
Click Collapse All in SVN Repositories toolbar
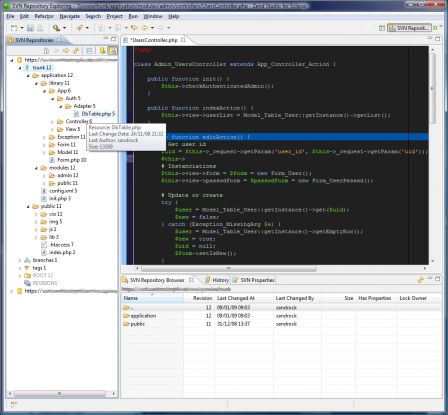(89, 51)
